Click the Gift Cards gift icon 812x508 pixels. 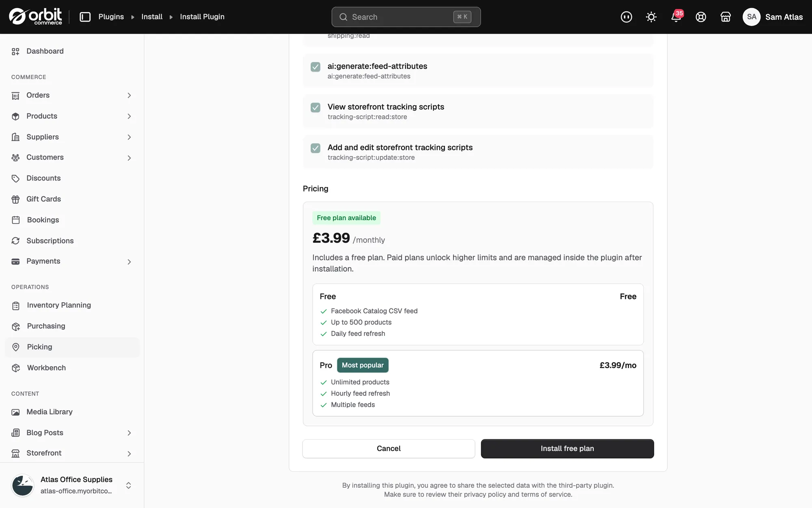15,199
